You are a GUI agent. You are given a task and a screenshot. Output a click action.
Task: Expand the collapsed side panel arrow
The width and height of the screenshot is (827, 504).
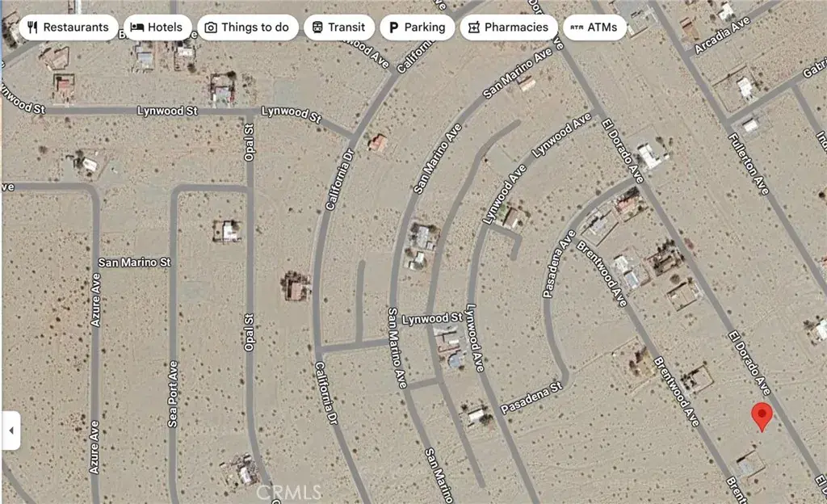[11, 430]
